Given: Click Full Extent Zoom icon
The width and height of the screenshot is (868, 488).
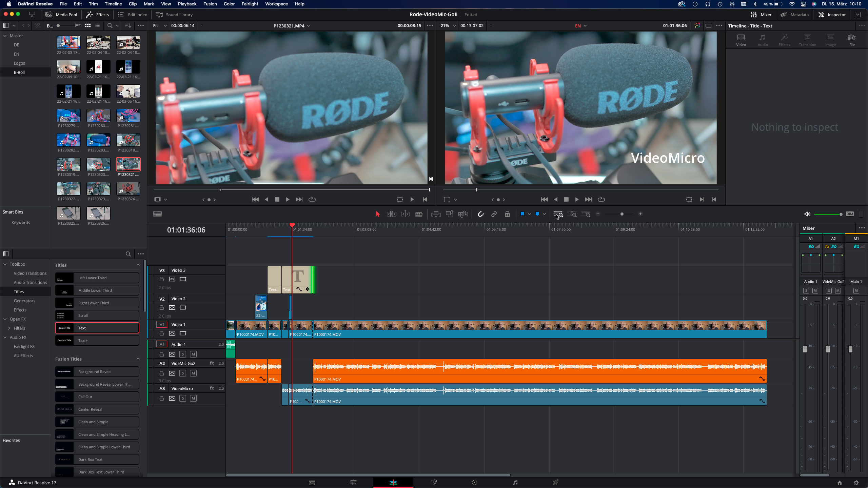Looking at the screenshot, I should click(x=558, y=214).
